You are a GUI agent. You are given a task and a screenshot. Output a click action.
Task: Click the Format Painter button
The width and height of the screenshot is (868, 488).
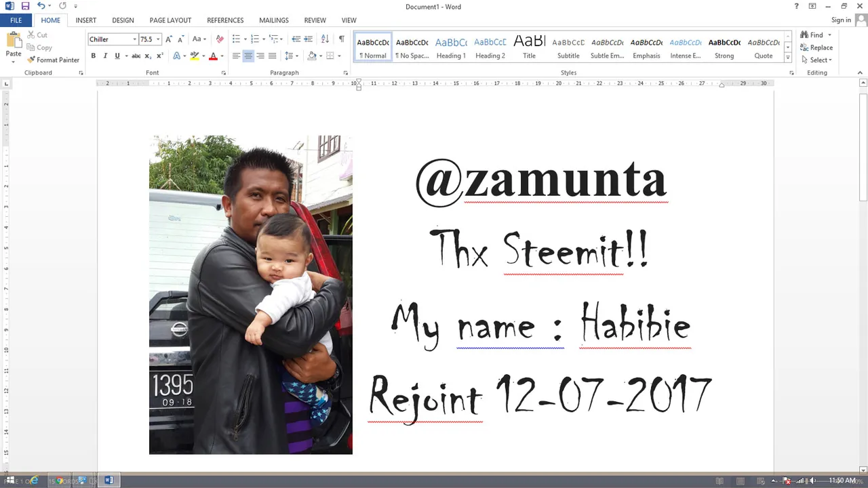click(54, 60)
